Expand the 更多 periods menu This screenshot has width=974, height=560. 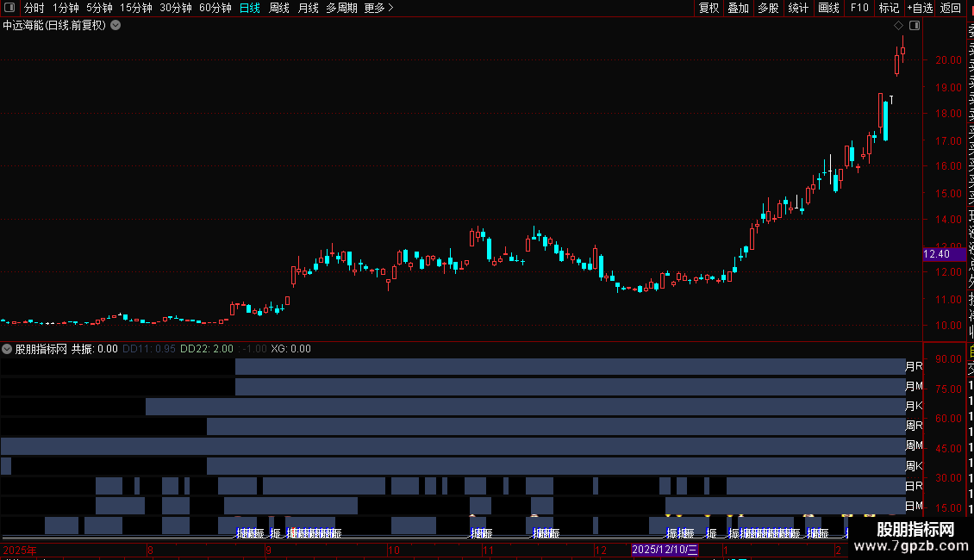(x=378, y=8)
